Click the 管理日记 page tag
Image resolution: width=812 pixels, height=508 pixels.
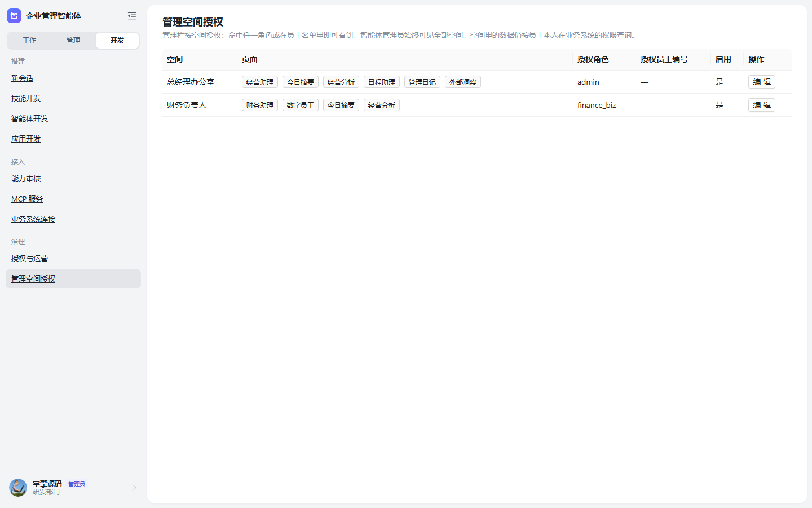[x=422, y=82]
